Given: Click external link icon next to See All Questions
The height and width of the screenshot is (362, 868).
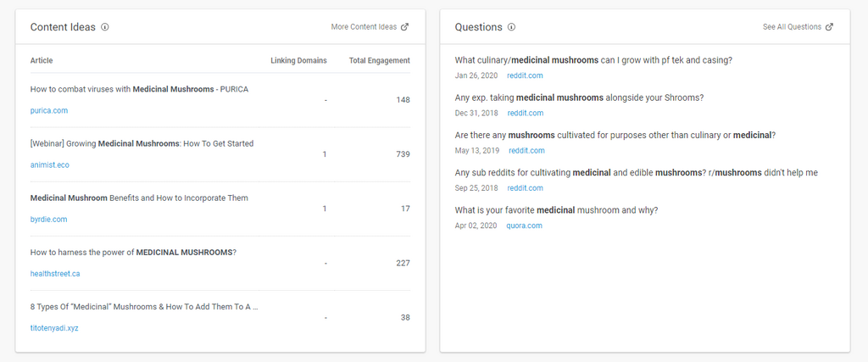Looking at the screenshot, I should pyautogui.click(x=829, y=27).
